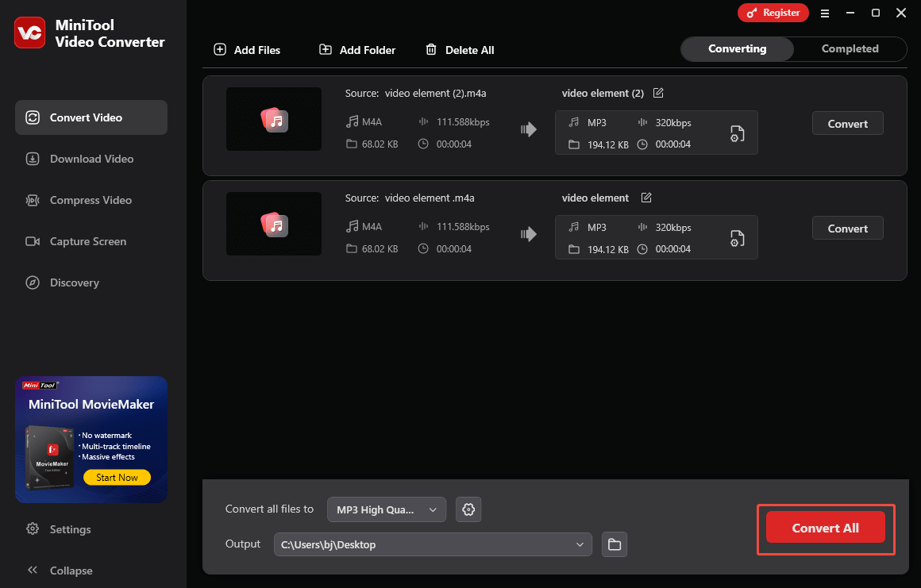Click Start Now in MovieMaker ad

(x=117, y=477)
